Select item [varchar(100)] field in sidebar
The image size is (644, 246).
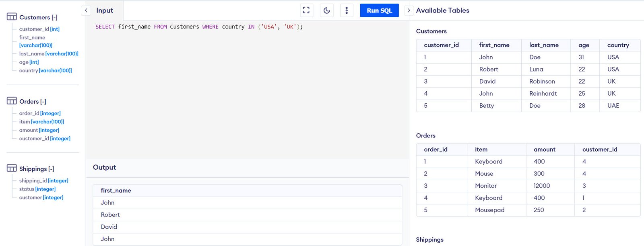pyautogui.click(x=41, y=122)
